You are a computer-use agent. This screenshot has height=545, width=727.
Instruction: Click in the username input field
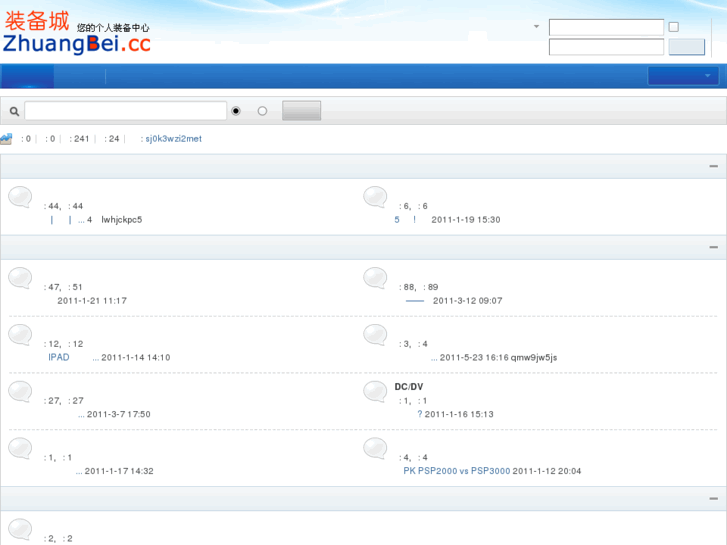[x=606, y=27]
